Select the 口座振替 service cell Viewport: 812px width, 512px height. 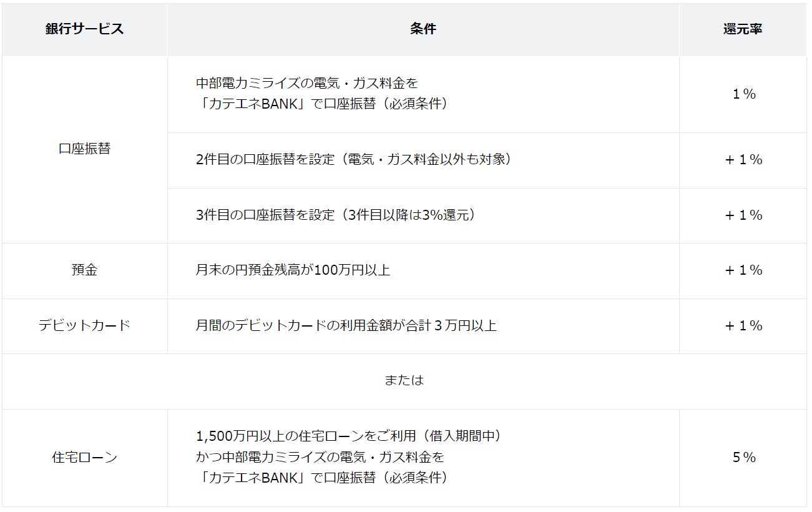point(84,149)
